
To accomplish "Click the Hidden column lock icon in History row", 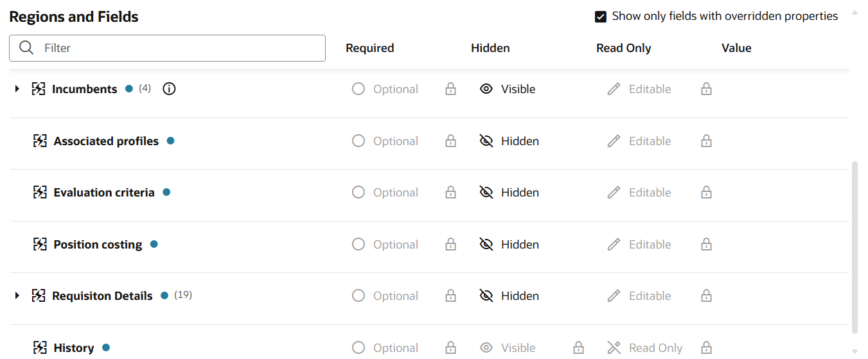I will tap(579, 348).
